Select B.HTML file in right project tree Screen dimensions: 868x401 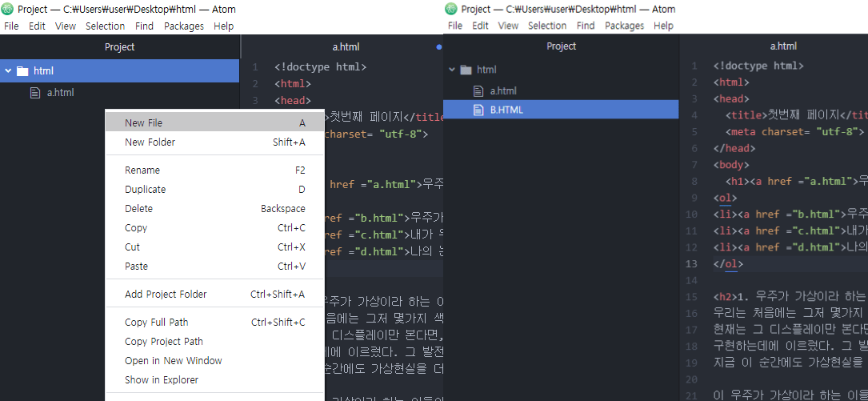[562, 110]
